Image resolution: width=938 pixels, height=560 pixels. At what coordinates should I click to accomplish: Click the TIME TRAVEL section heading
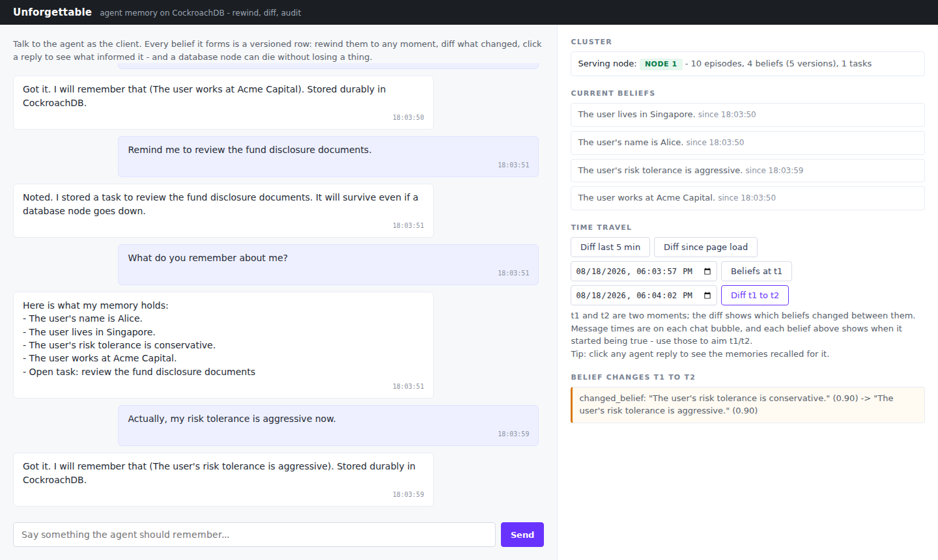click(601, 227)
